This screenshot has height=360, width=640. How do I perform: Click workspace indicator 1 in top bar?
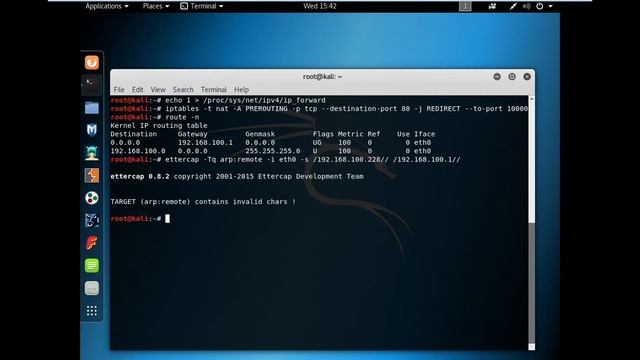(x=465, y=6)
